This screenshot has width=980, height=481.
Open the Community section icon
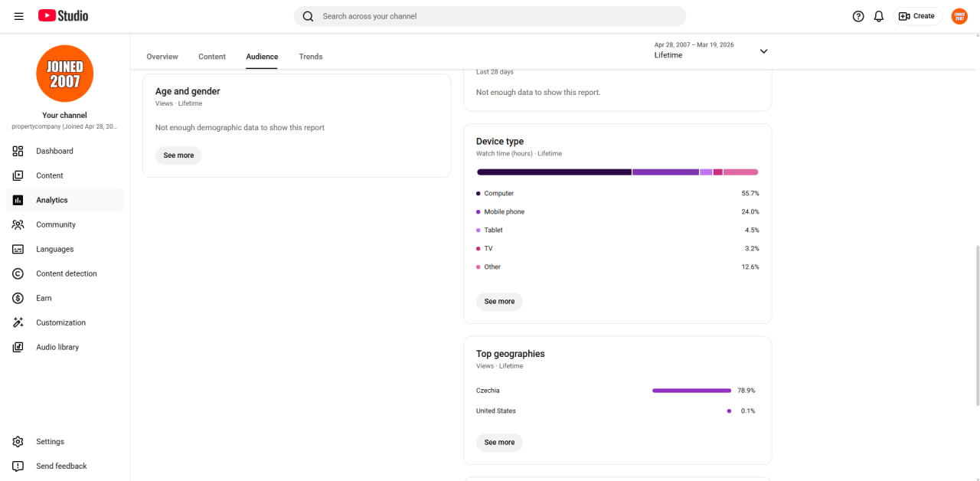(18, 224)
